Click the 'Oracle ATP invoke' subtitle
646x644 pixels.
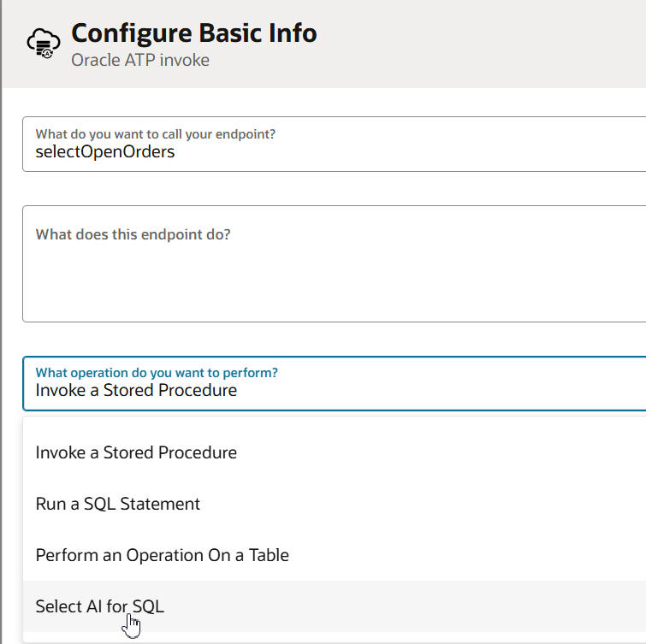pyautogui.click(x=139, y=60)
